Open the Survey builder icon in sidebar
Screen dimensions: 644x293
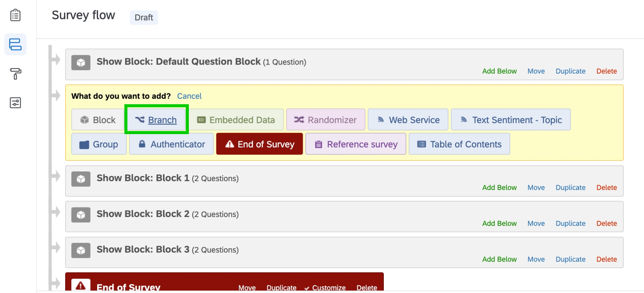click(x=15, y=15)
